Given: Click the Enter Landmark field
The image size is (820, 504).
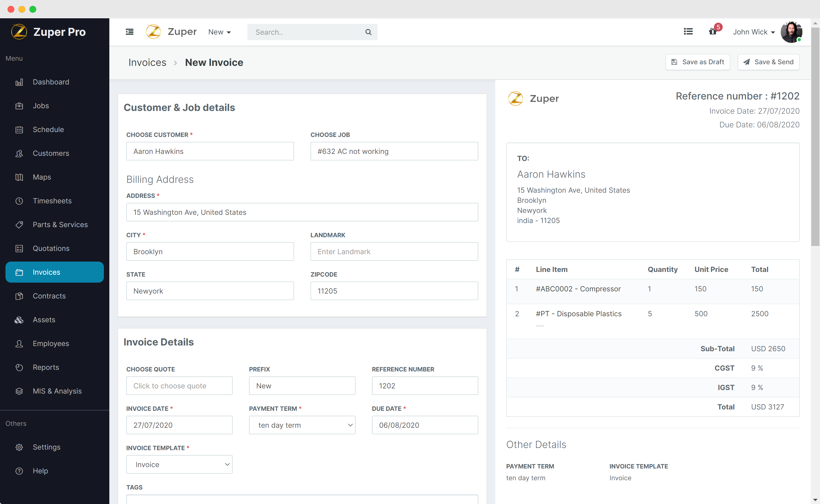Looking at the screenshot, I should (x=394, y=252).
